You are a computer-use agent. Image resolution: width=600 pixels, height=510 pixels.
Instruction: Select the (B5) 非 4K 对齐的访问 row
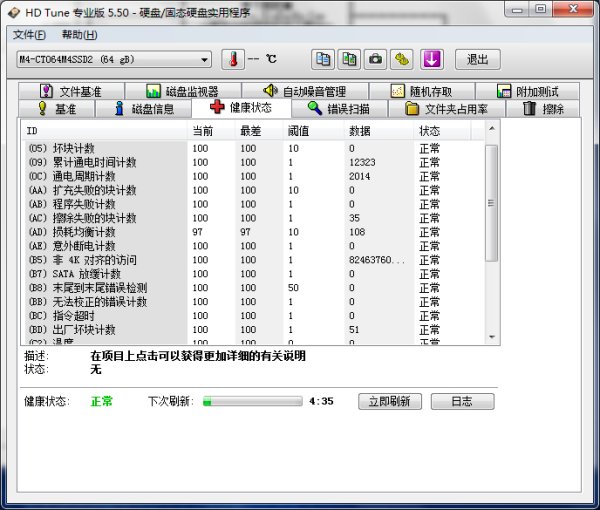point(255,260)
